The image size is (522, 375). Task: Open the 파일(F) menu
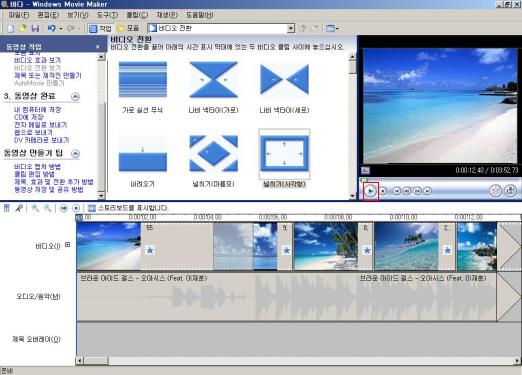[19, 15]
